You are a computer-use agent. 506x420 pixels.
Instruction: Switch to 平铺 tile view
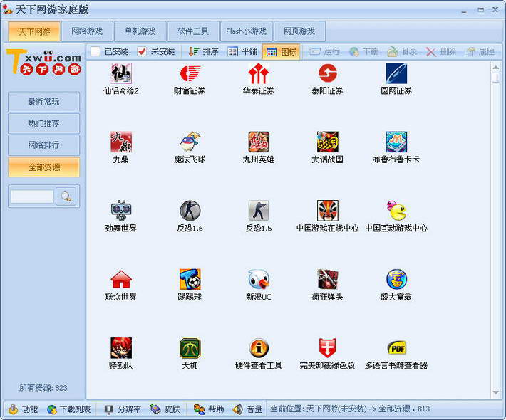(x=242, y=51)
